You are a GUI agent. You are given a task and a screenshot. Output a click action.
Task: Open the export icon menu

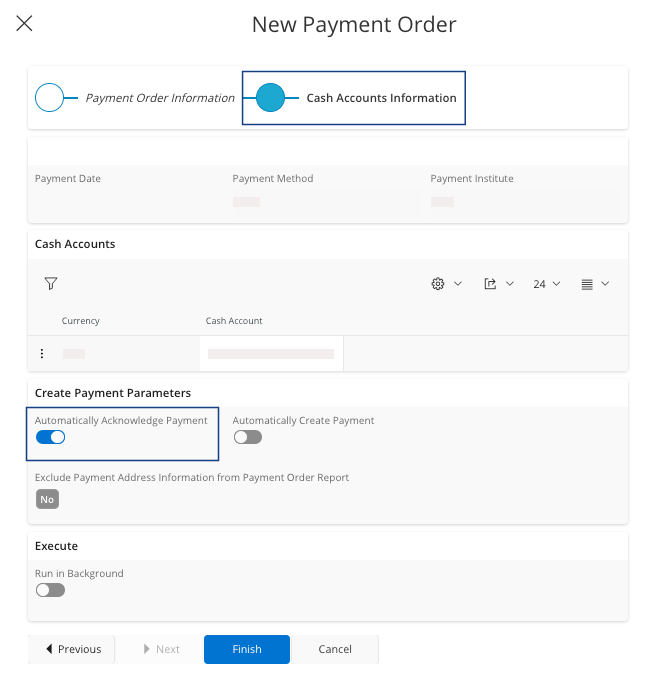click(x=498, y=284)
